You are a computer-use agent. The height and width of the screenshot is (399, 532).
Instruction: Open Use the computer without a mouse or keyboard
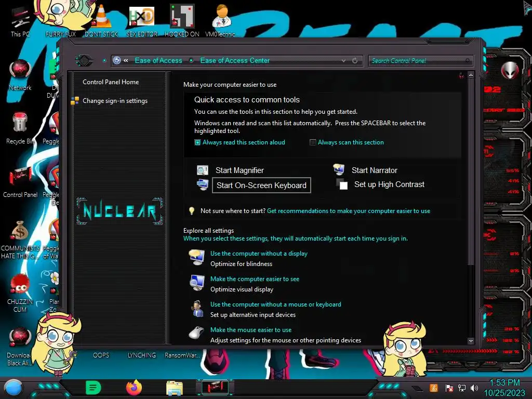276,304
